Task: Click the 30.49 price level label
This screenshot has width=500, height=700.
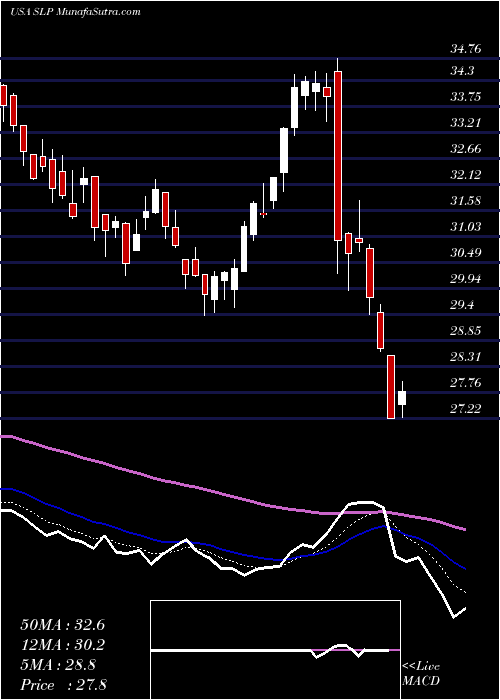Action: 466,253
